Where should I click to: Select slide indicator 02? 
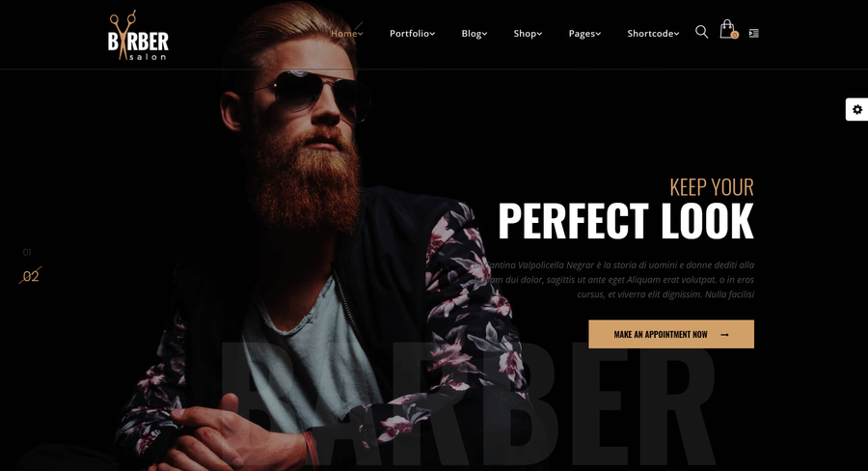click(31, 276)
